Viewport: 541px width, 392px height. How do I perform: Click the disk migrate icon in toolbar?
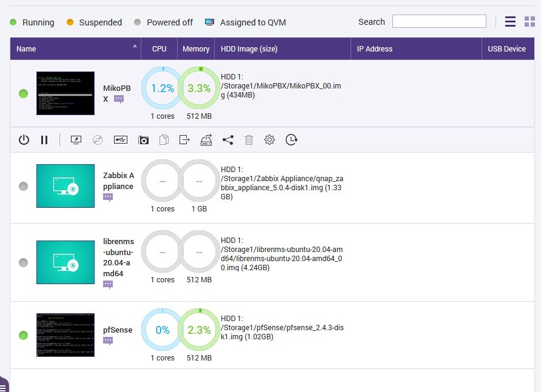coord(206,140)
